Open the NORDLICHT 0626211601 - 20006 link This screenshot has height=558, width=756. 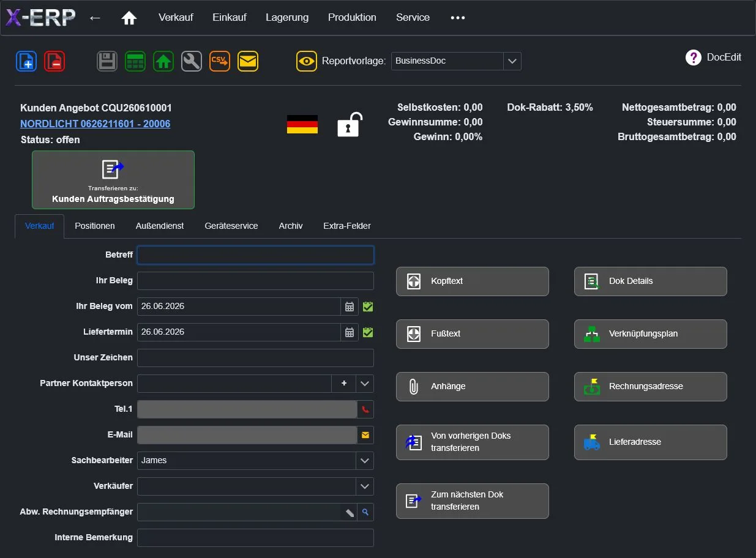click(x=95, y=124)
